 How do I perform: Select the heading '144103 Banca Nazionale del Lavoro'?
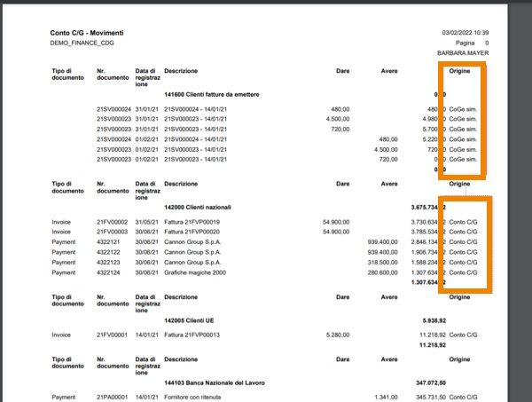click(215, 382)
